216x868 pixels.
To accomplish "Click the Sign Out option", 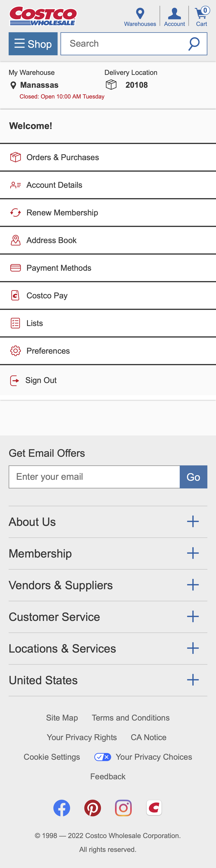I will tap(41, 380).
